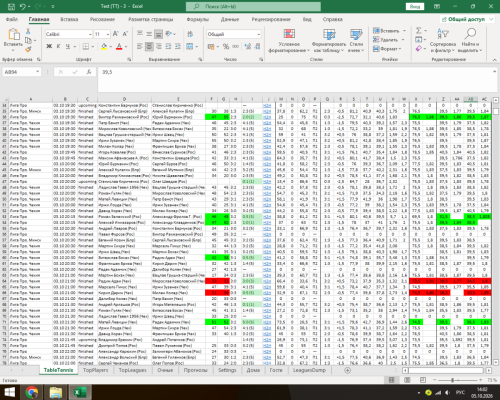Click the Вставить paste clipboard icon
Viewport: 500px width, 400px height.
pyautogui.click(x=13, y=34)
